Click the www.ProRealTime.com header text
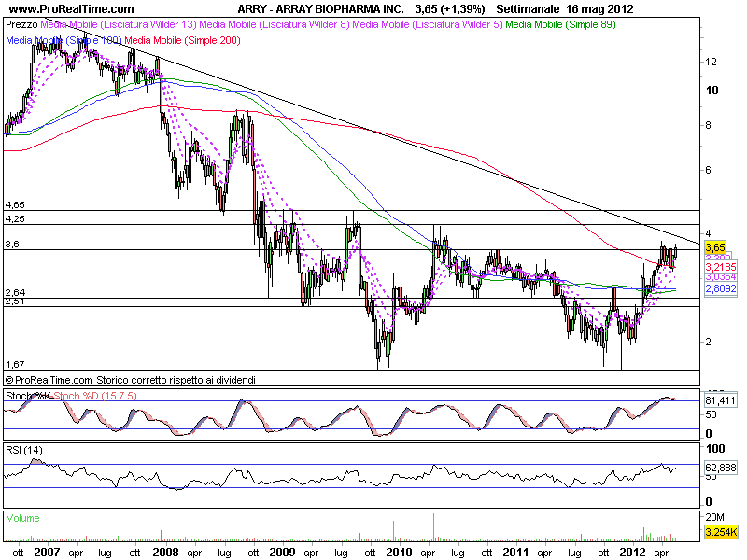This screenshot has width=747, height=560. coord(72,9)
